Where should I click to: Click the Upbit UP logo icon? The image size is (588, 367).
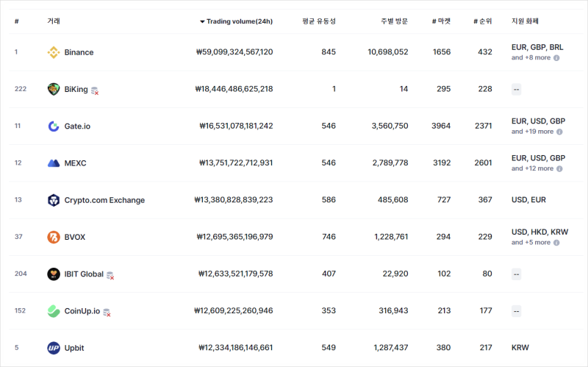54,348
